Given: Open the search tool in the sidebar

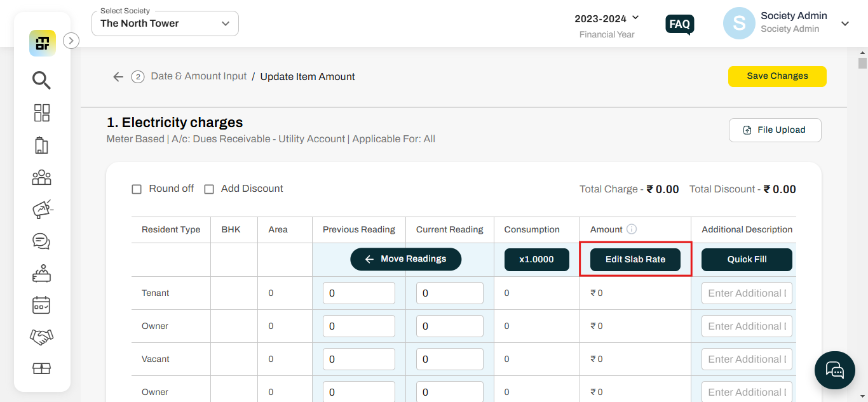Looking at the screenshot, I should pos(41,81).
